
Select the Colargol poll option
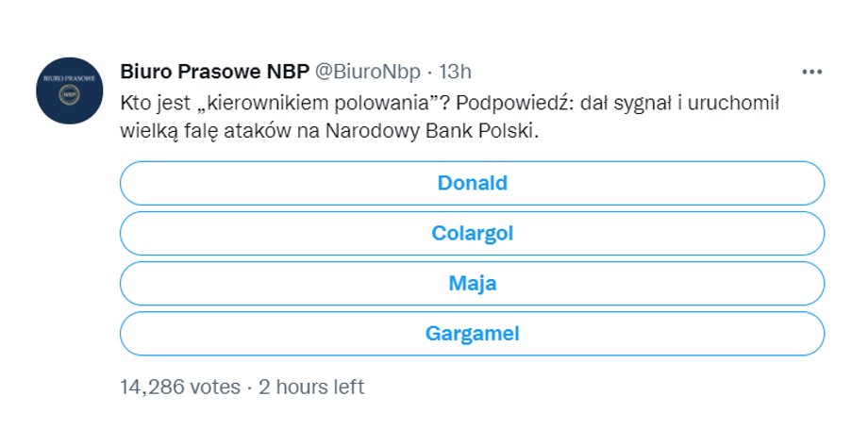pos(472,233)
